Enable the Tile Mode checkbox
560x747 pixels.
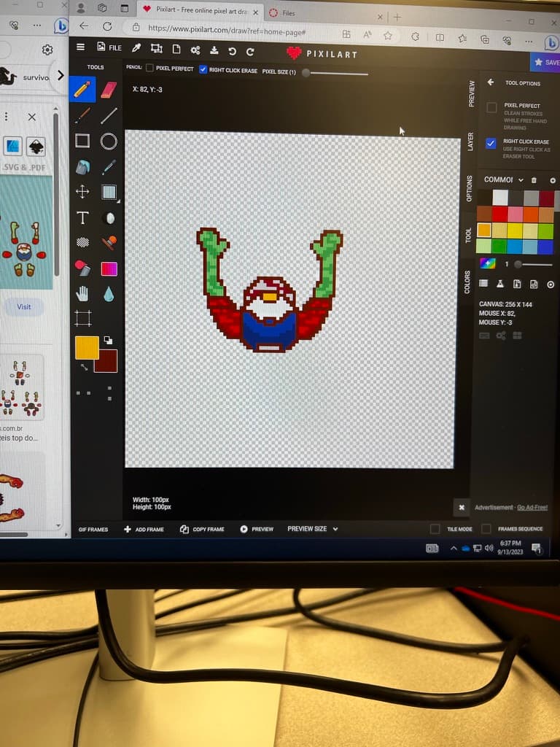[435, 529]
